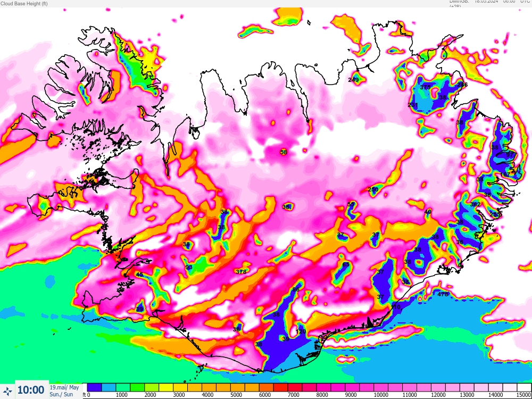Click the 167 value in the east fjords
The height and width of the screenshot is (399, 532).
[505, 174]
